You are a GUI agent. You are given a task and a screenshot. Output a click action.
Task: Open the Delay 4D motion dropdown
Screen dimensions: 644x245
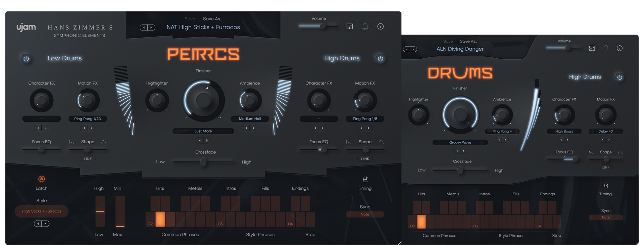click(x=606, y=132)
